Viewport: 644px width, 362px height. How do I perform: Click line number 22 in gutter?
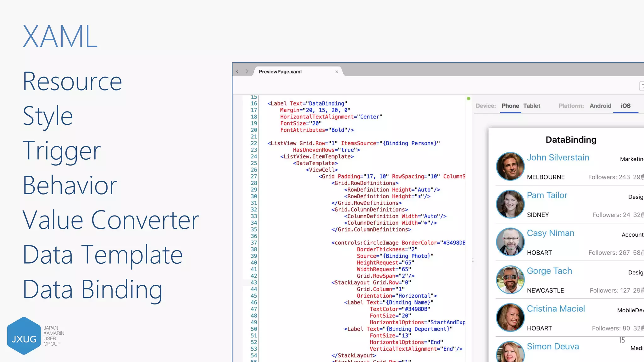[254, 143]
